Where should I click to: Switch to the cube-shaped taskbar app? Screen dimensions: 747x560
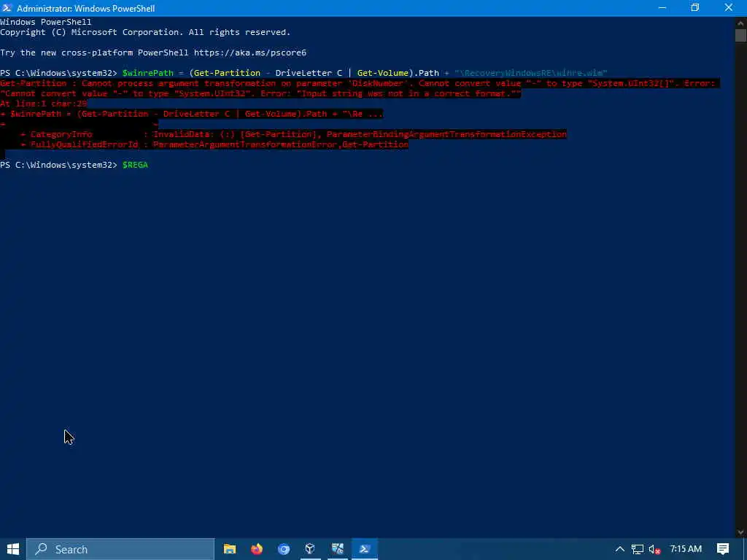pos(310,549)
